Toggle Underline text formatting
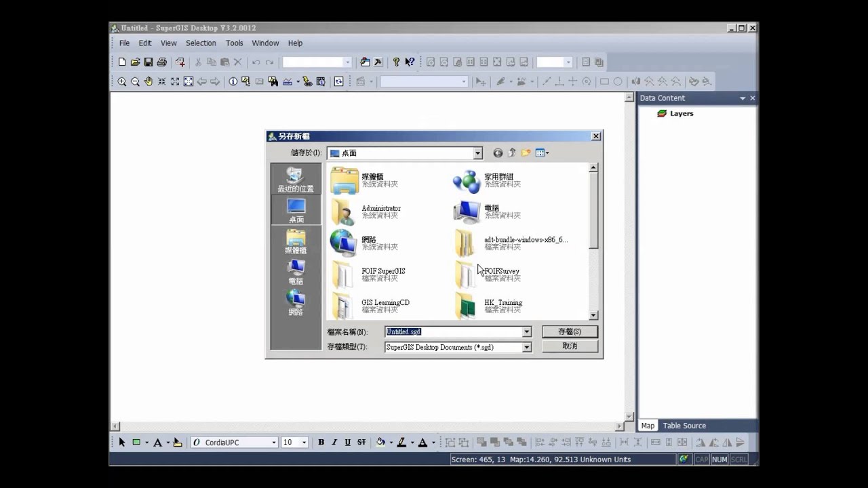 coord(348,442)
